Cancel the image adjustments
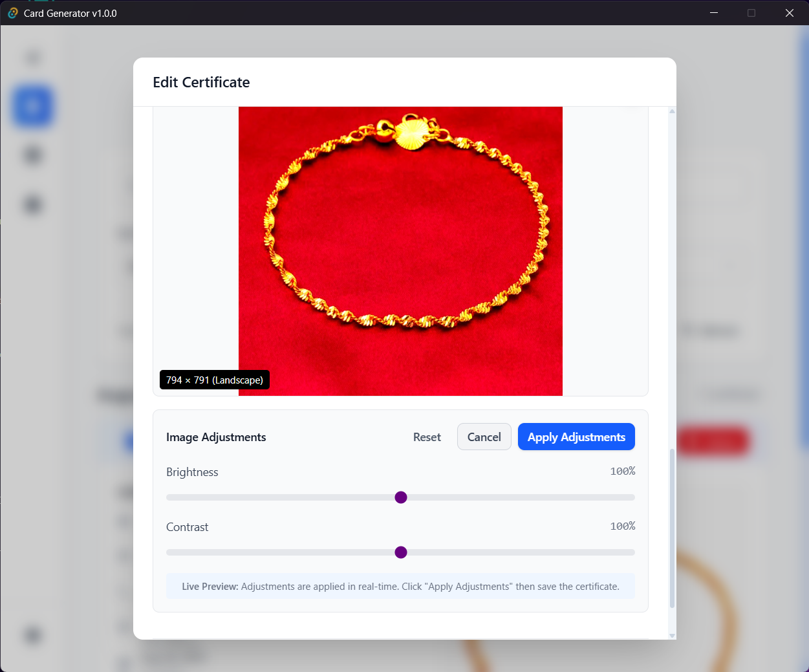The image size is (809, 672). [484, 437]
